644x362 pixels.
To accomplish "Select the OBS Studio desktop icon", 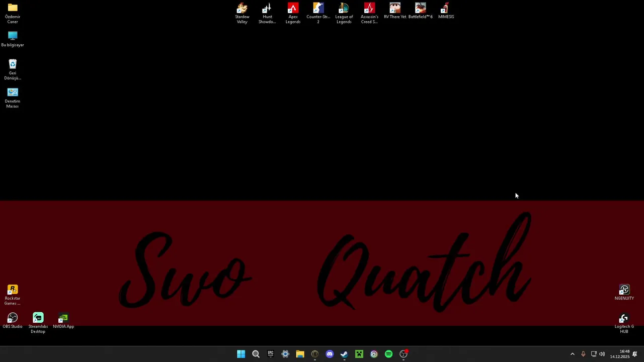I will click(13, 321).
